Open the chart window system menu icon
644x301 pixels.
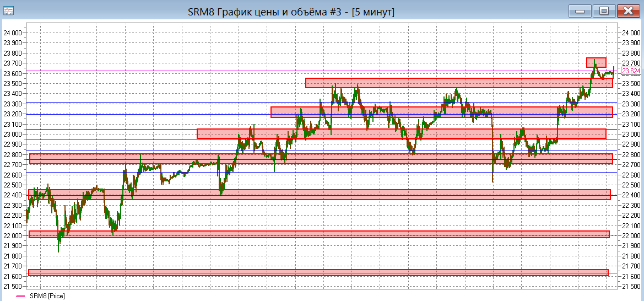pyautogui.click(x=8, y=10)
